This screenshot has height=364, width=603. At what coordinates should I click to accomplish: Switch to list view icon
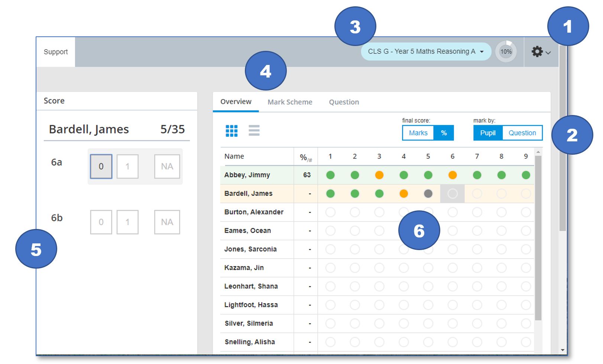pos(254,131)
